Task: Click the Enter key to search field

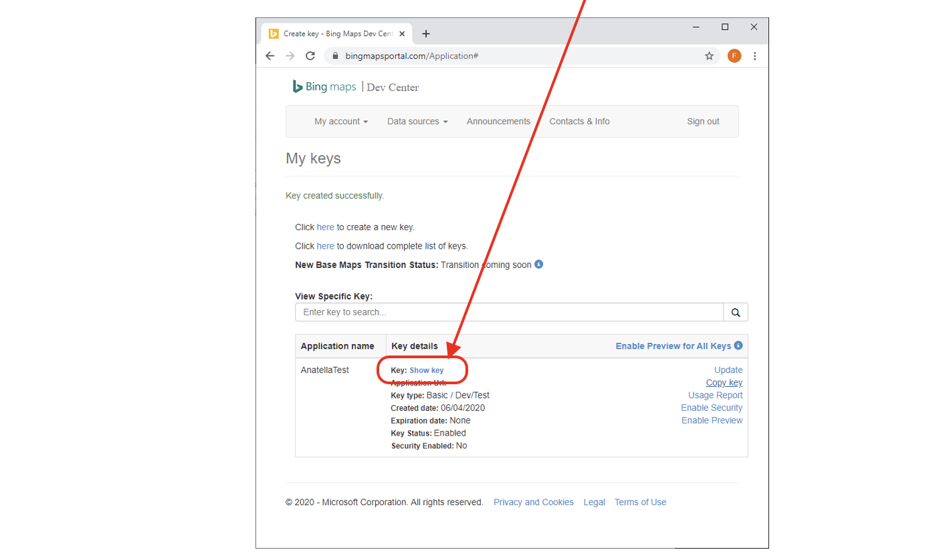Action: [508, 312]
